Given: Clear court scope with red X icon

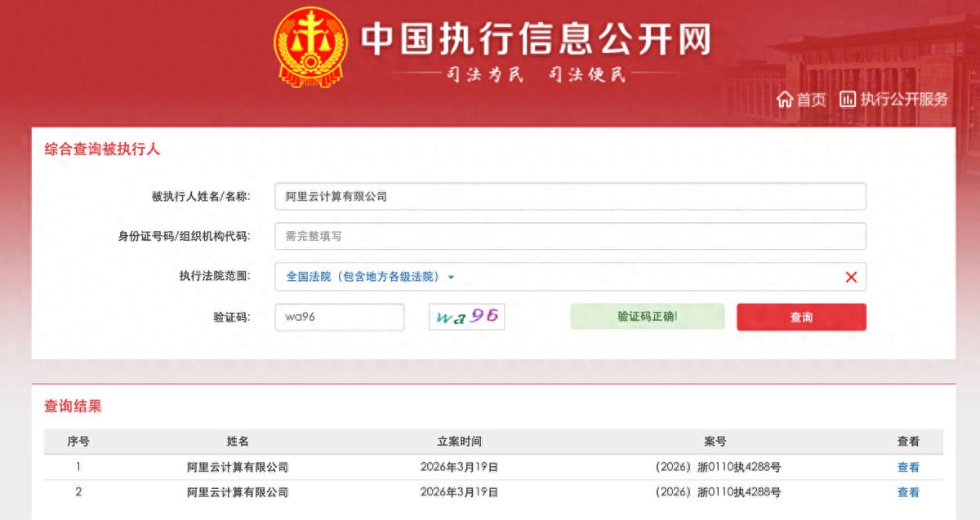Looking at the screenshot, I should [x=851, y=277].
